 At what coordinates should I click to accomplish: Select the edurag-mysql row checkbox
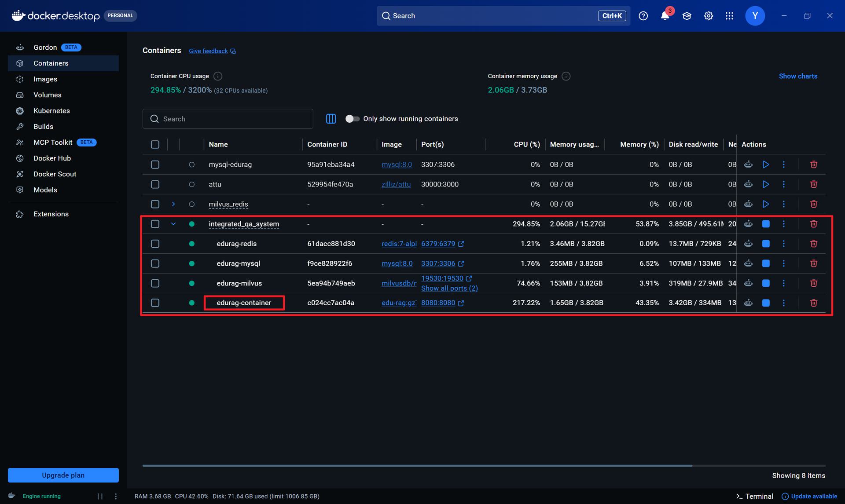155,263
